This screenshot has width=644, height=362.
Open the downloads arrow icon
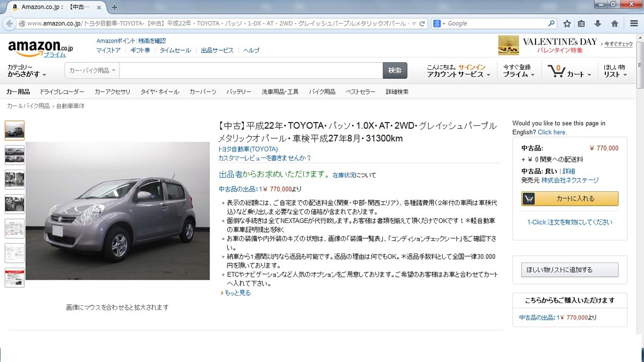coord(598,23)
